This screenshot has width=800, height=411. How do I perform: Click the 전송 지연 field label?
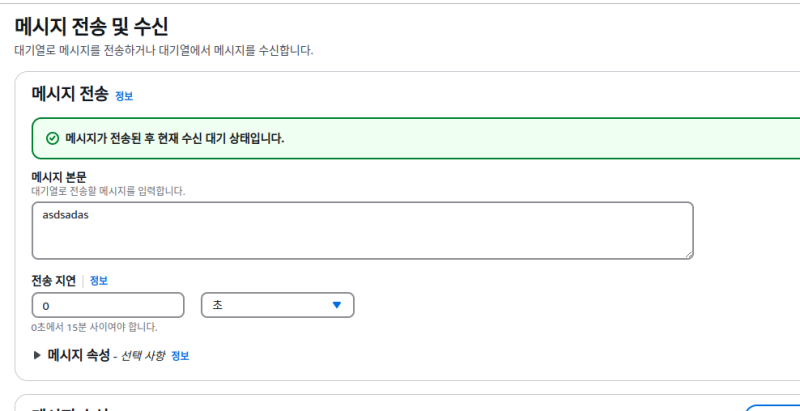(53, 280)
